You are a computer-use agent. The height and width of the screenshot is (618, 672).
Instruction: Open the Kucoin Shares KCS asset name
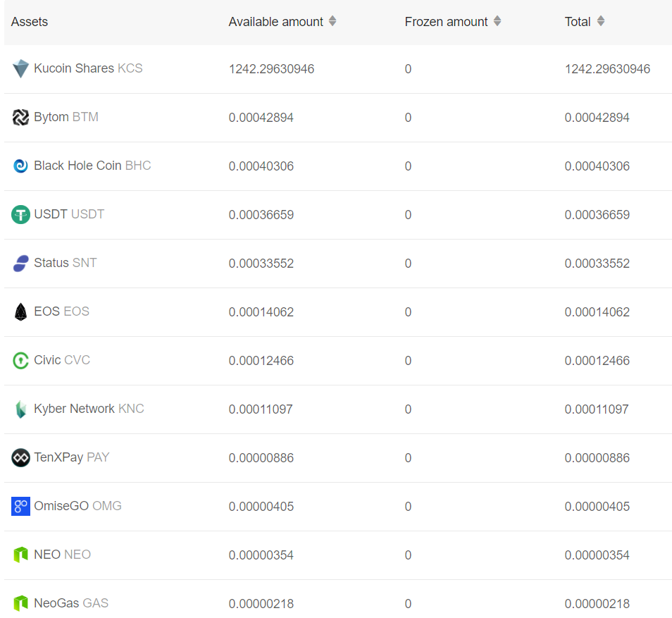pos(88,68)
